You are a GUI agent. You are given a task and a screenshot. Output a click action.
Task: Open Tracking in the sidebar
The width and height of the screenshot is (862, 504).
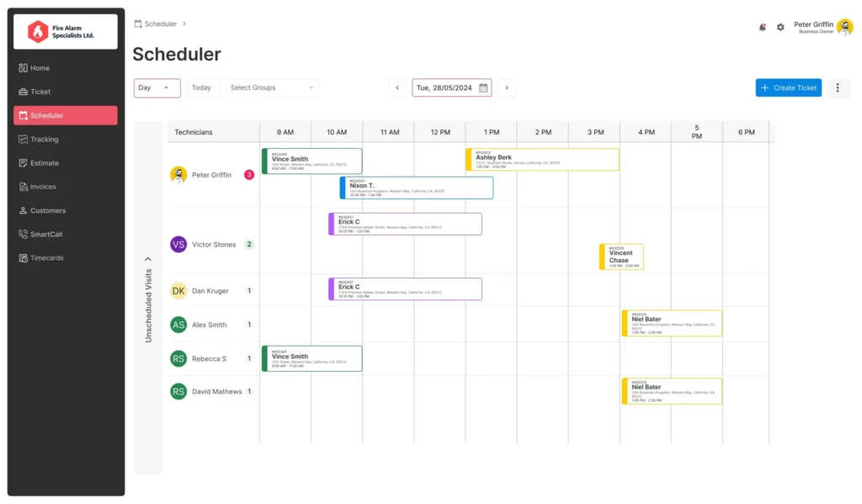(44, 140)
